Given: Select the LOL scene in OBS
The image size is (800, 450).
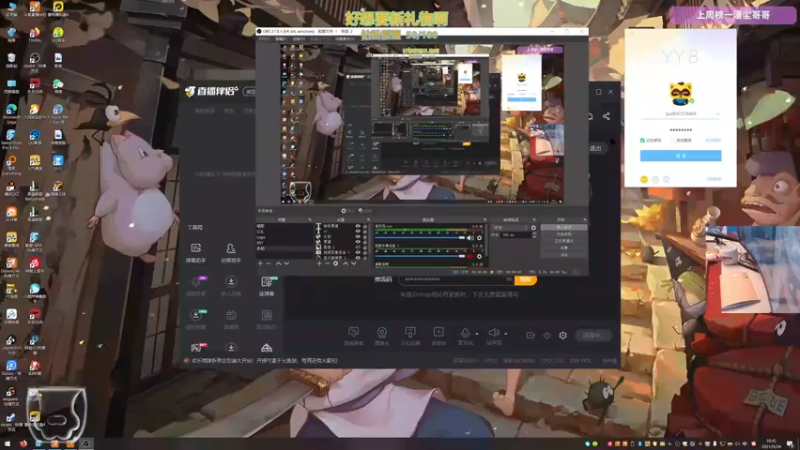Looking at the screenshot, I should [x=261, y=232].
